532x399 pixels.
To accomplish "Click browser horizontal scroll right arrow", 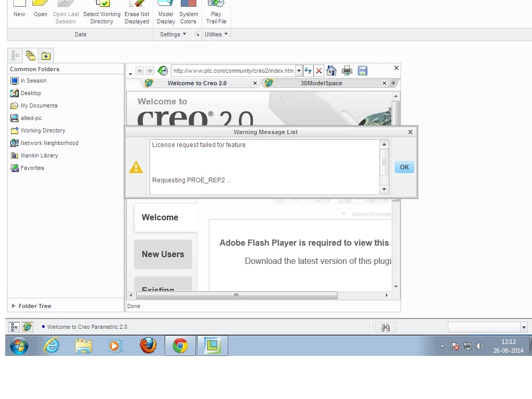I will click(x=387, y=295).
